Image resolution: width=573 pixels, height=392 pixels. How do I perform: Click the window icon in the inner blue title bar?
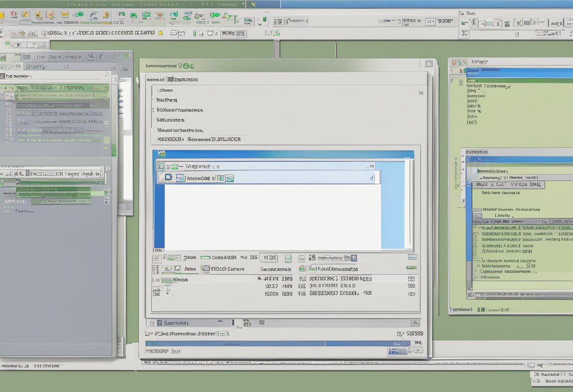[x=162, y=154]
